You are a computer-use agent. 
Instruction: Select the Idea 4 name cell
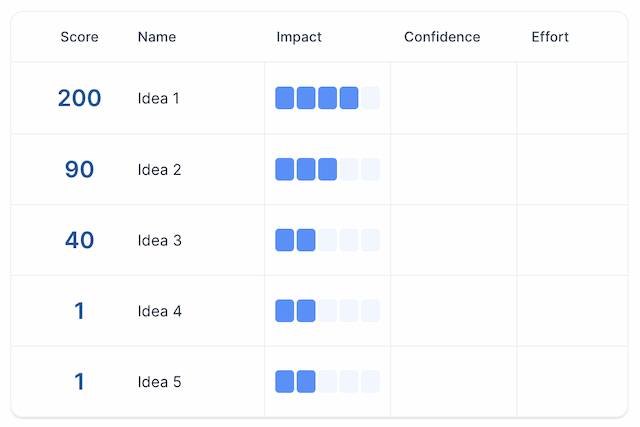(x=160, y=311)
